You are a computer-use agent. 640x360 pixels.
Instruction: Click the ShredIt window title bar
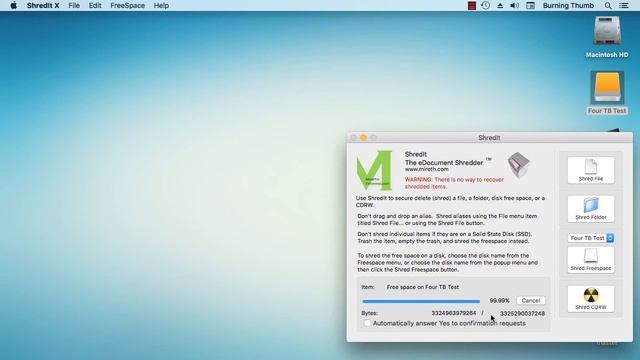pyautogui.click(x=489, y=138)
